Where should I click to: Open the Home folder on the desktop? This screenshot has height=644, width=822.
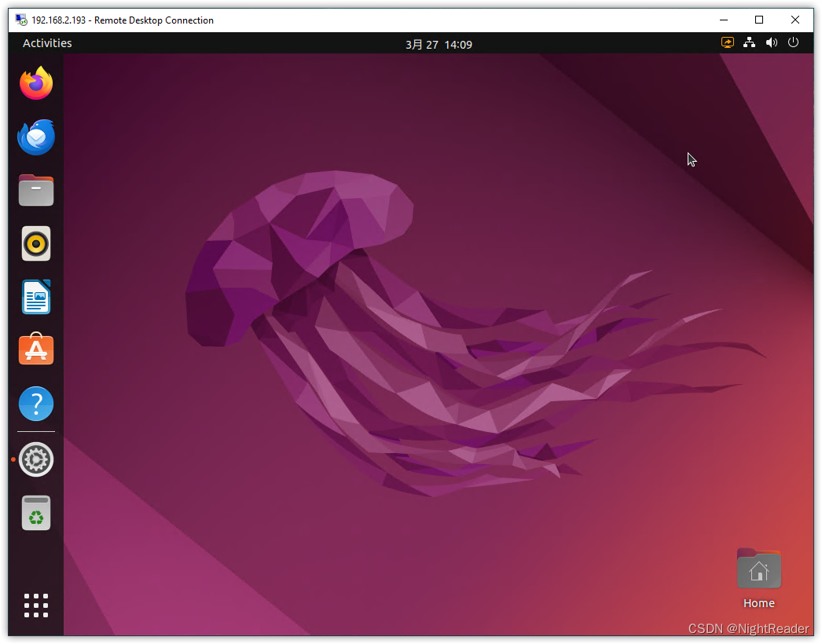(x=758, y=568)
